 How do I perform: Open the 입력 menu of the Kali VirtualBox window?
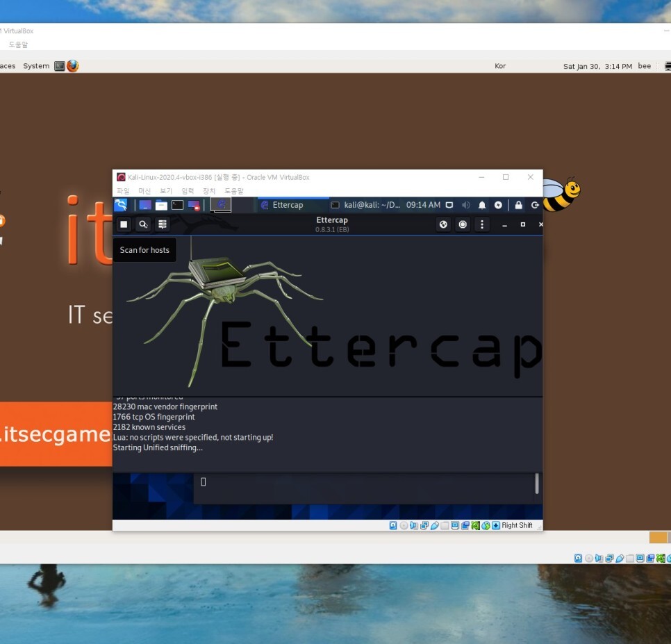(188, 191)
